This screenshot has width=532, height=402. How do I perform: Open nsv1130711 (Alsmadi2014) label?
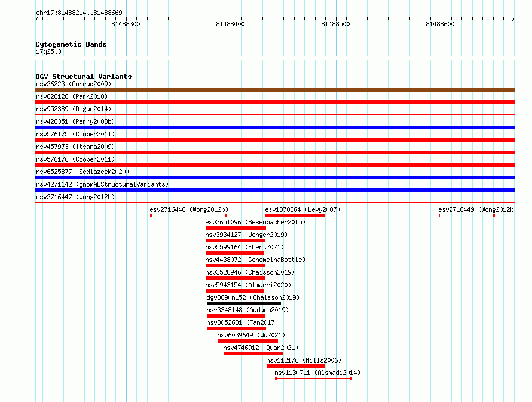(317, 373)
